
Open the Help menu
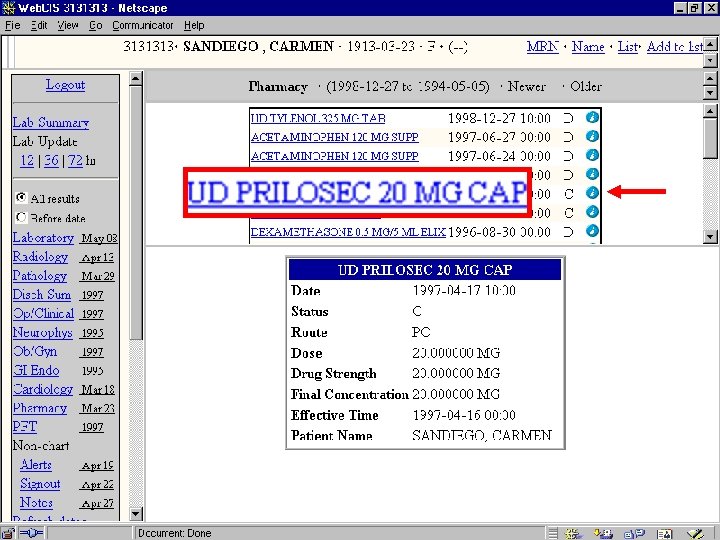pos(194,25)
